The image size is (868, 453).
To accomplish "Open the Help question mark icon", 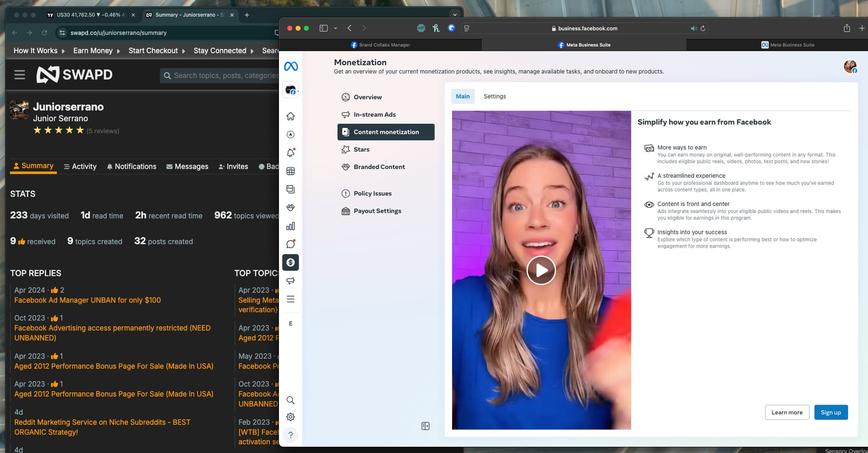I will 291,435.
